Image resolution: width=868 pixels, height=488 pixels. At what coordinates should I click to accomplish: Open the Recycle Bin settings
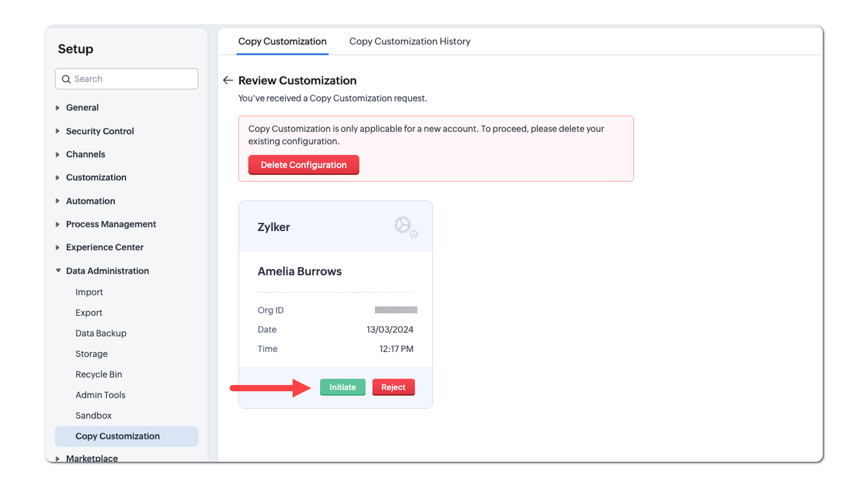coord(99,375)
